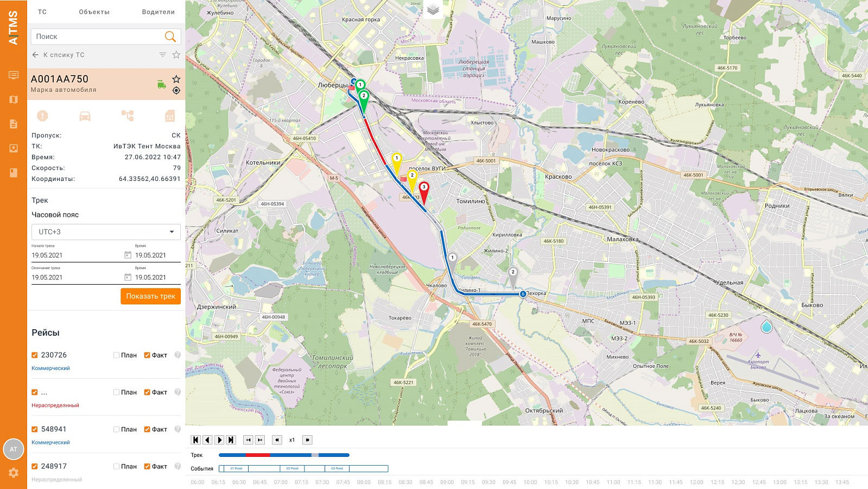Open calendar for track start date
The image size is (868, 489).
[x=128, y=255]
